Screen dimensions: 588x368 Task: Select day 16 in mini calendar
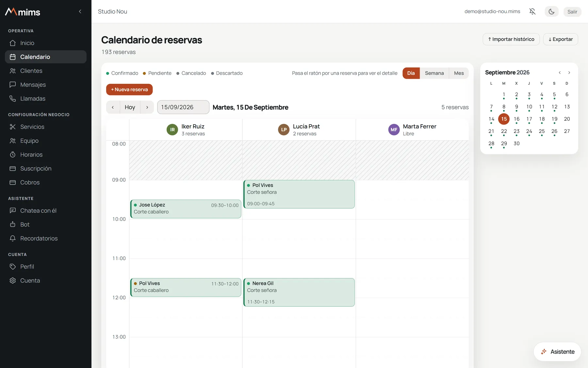click(516, 119)
